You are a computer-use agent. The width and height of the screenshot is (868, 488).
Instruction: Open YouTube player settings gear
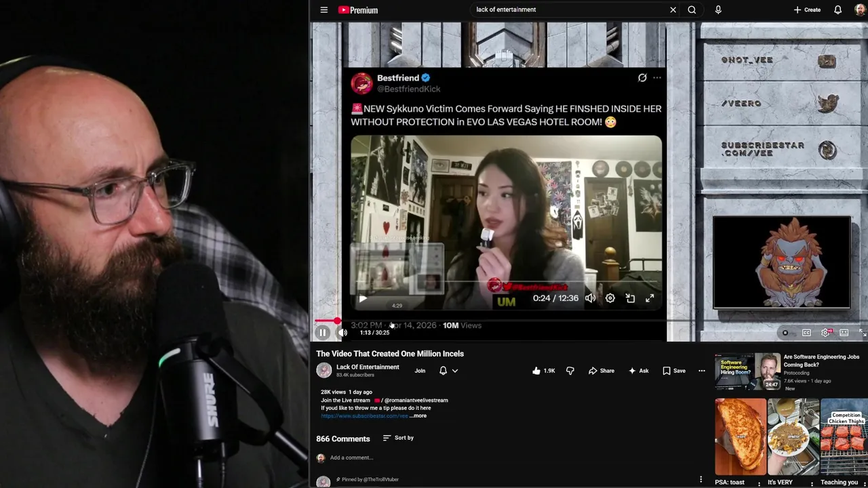point(825,333)
